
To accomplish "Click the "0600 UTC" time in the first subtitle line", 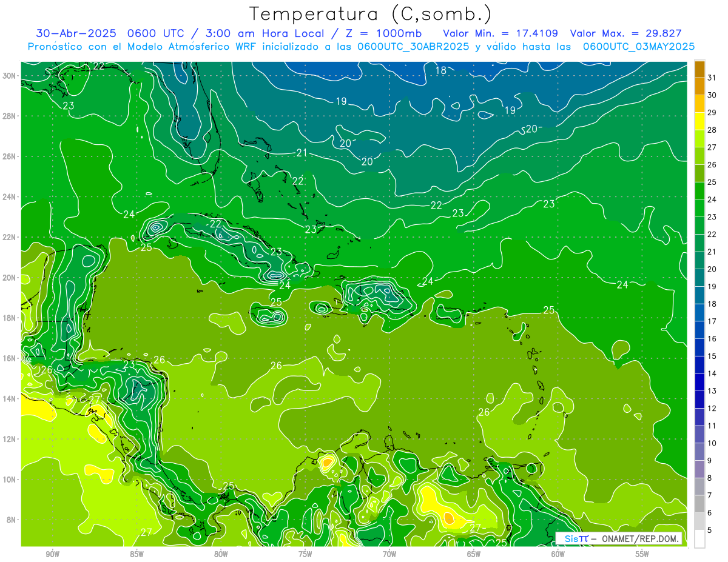I will 155,33.
